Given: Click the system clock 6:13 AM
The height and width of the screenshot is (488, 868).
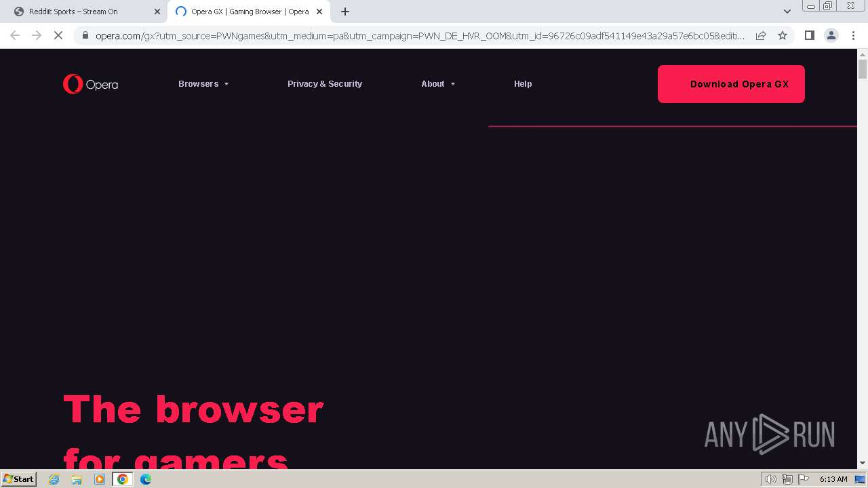Looking at the screenshot, I should click(x=833, y=479).
